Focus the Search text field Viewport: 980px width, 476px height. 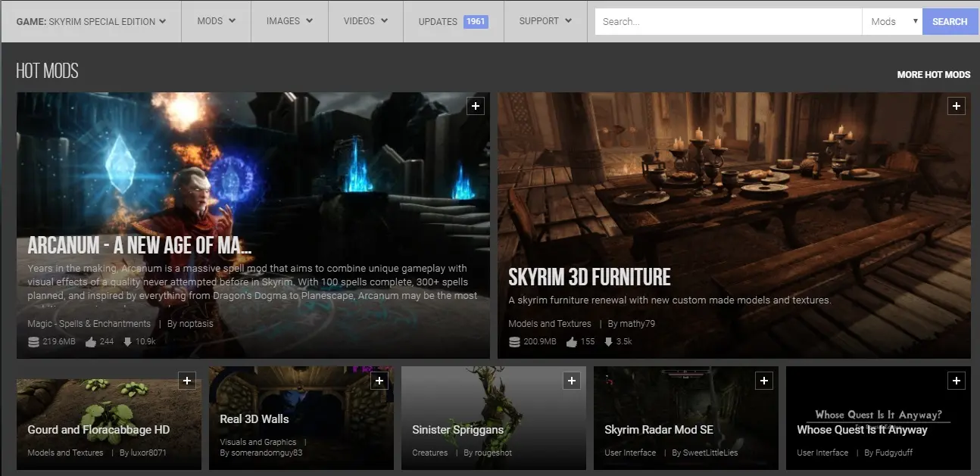point(729,21)
